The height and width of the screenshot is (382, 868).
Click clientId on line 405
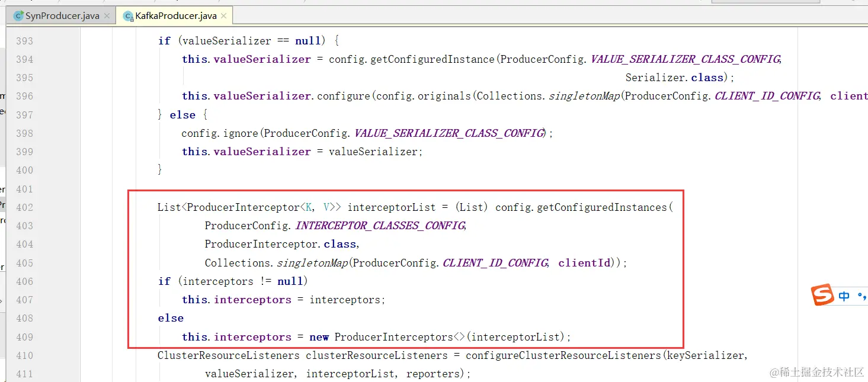click(584, 263)
